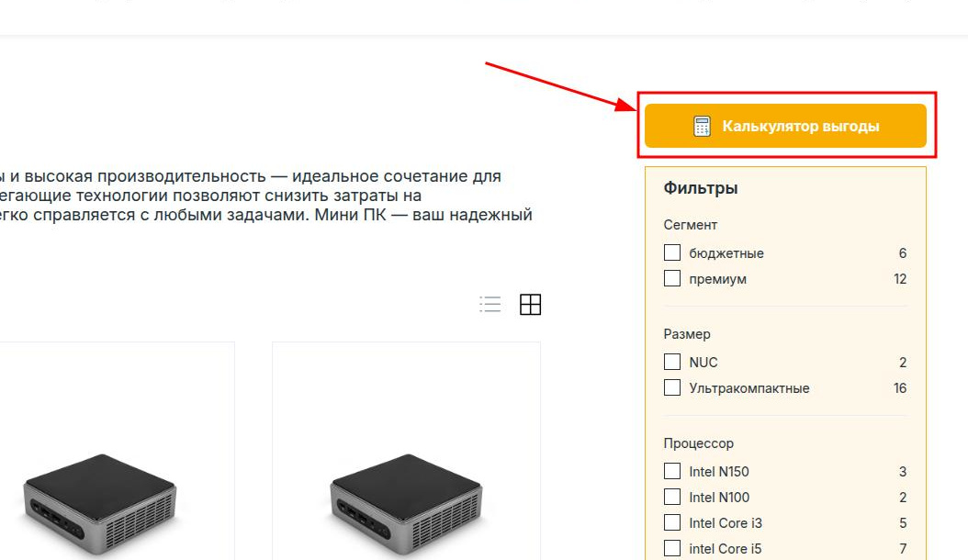Open the second mini PC product image
The height and width of the screenshot is (560, 968).
pos(406,505)
